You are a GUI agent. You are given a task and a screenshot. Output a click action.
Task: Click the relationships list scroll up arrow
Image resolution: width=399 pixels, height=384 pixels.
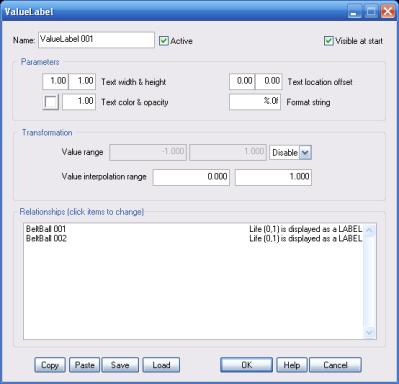(x=369, y=230)
